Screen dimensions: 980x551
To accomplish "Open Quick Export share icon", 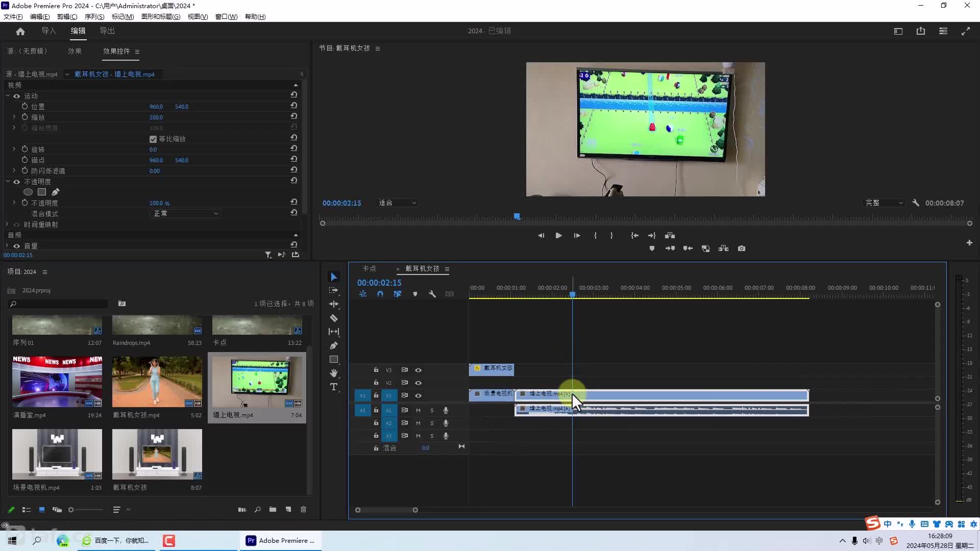I will tap(921, 31).
